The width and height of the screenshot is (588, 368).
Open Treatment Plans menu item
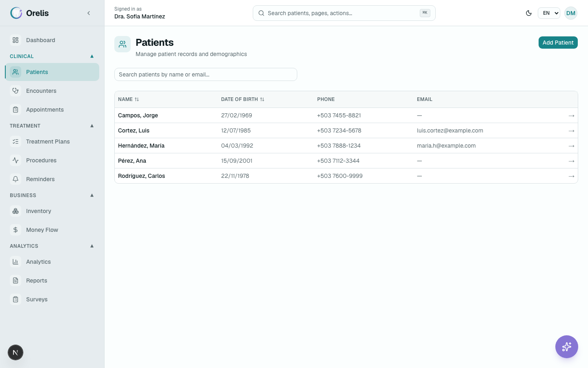[x=52, y=141]
